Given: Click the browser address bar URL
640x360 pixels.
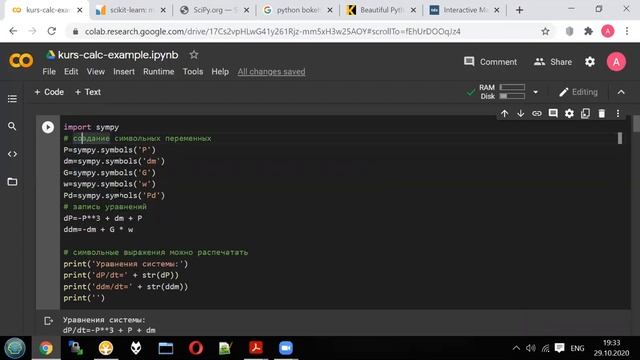Looking at the screenshot, I should [273, 31].
